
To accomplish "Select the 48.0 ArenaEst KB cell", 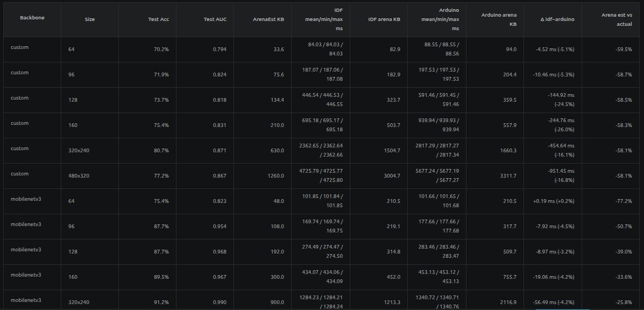I will pos(279,201).
